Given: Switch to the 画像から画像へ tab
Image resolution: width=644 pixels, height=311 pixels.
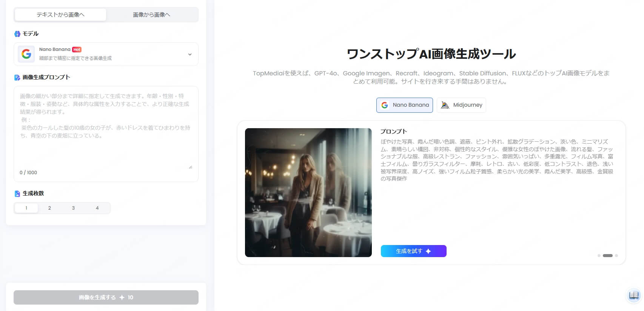Looking at the screenshot, I should coord(151,15).
